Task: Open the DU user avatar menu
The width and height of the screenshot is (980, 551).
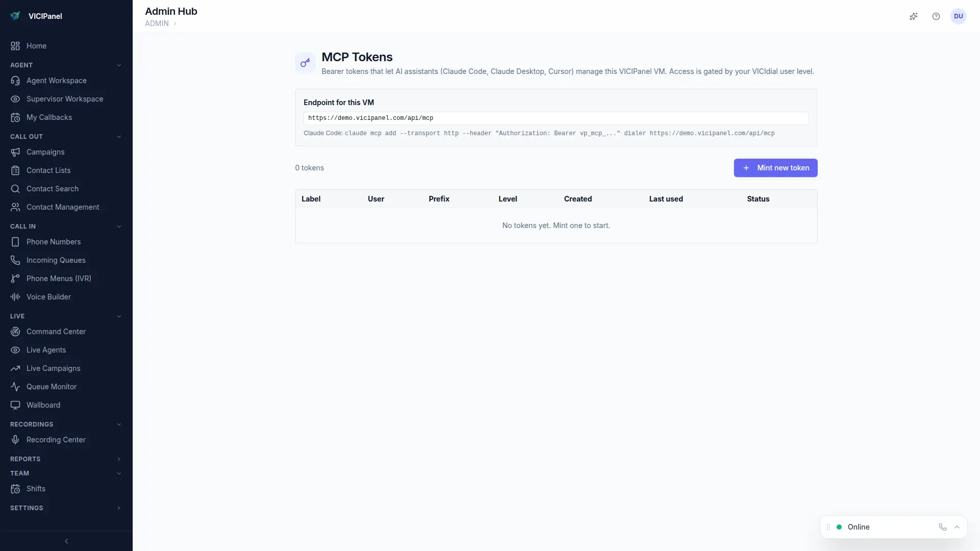Action: tap(959, 16)
